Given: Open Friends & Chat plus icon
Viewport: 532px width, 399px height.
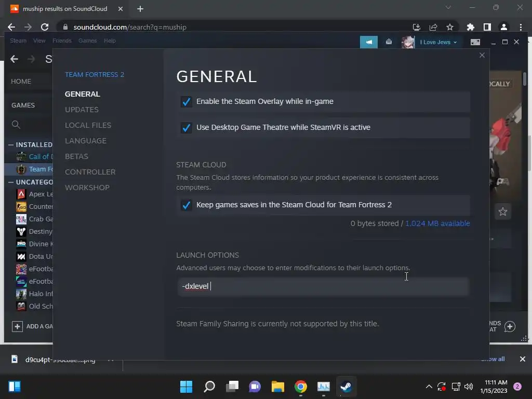Looking at the screenshot, I should (x=510, y=326).
